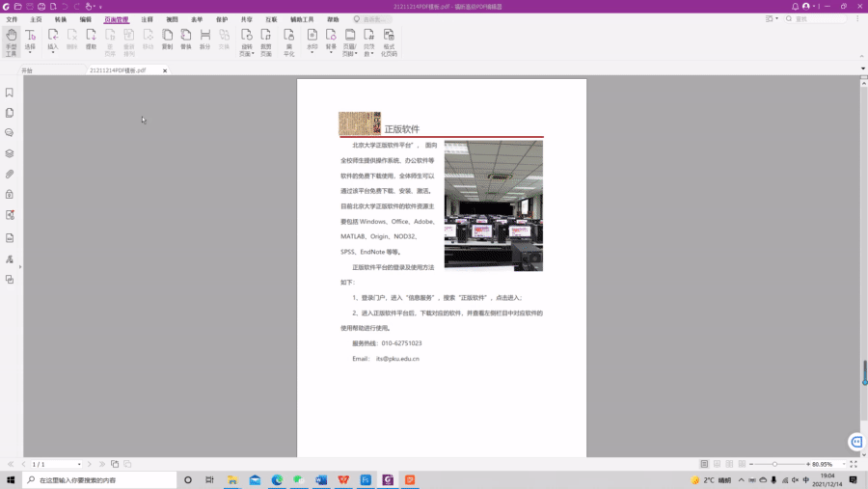Enable two-page facing view mode

pos(729,464)
